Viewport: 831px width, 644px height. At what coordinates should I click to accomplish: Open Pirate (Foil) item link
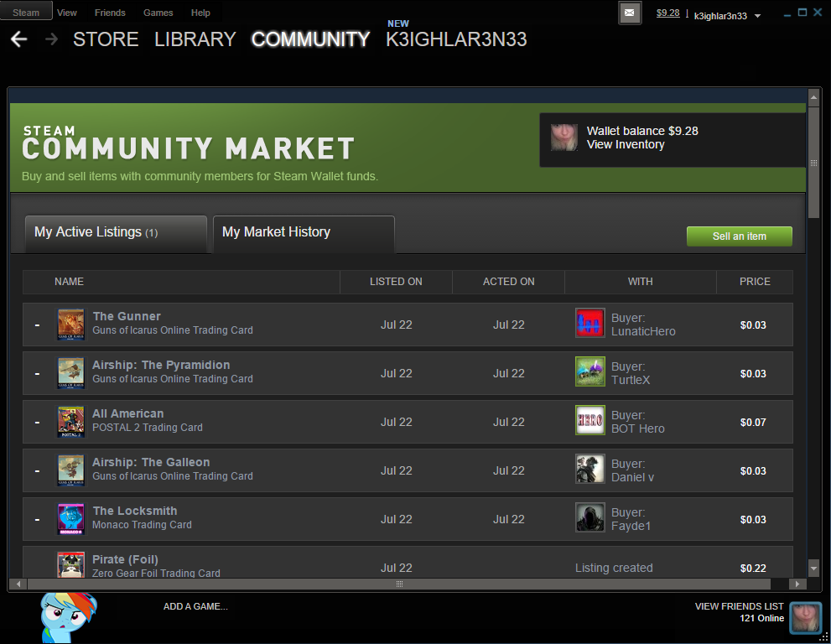[125, 559]
